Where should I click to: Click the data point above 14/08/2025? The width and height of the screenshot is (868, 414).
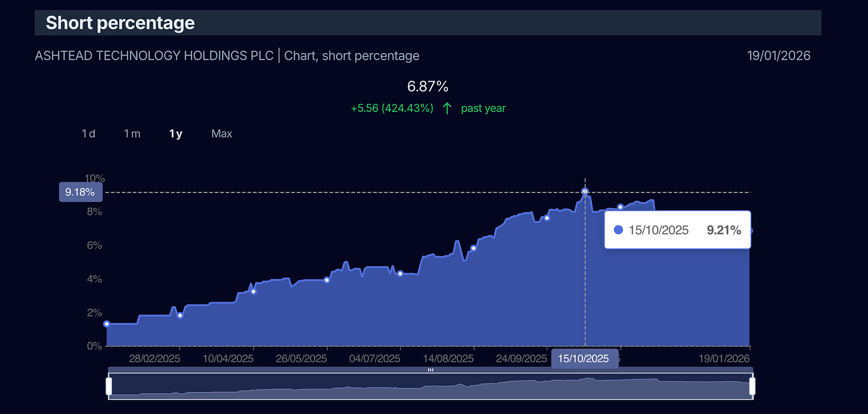[x=473, y=248]
